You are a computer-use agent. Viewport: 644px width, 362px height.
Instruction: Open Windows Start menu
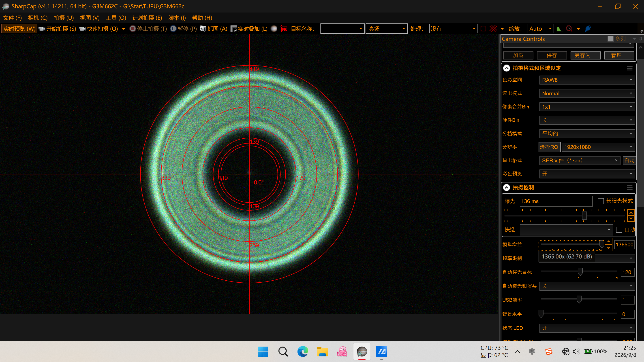(x=263, y=351)
